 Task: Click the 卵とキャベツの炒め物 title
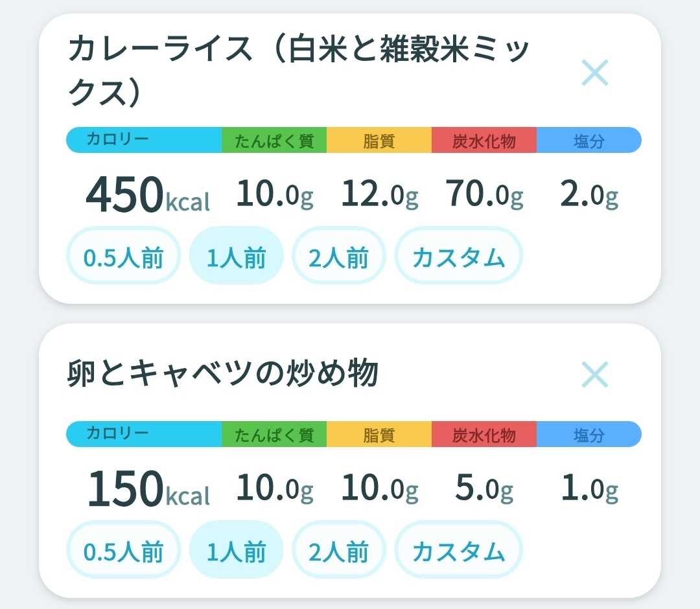[223, 373]
